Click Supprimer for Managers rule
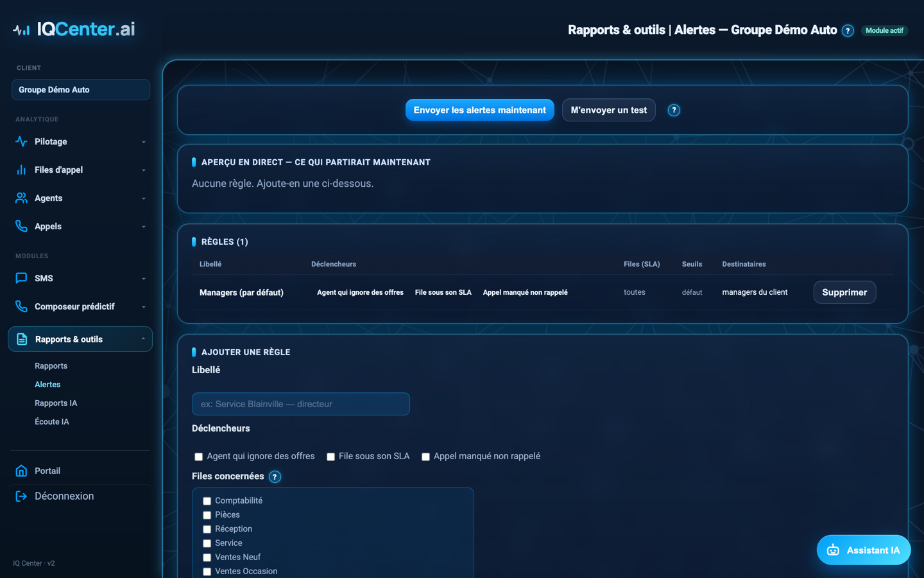This screenshot has height=578, width=924. coord(844,292)
